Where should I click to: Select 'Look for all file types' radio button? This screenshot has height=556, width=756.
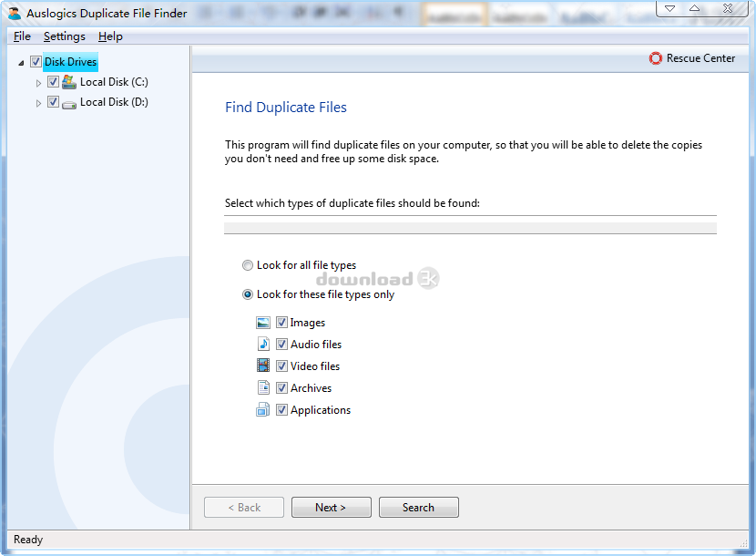tap(248, 265)
